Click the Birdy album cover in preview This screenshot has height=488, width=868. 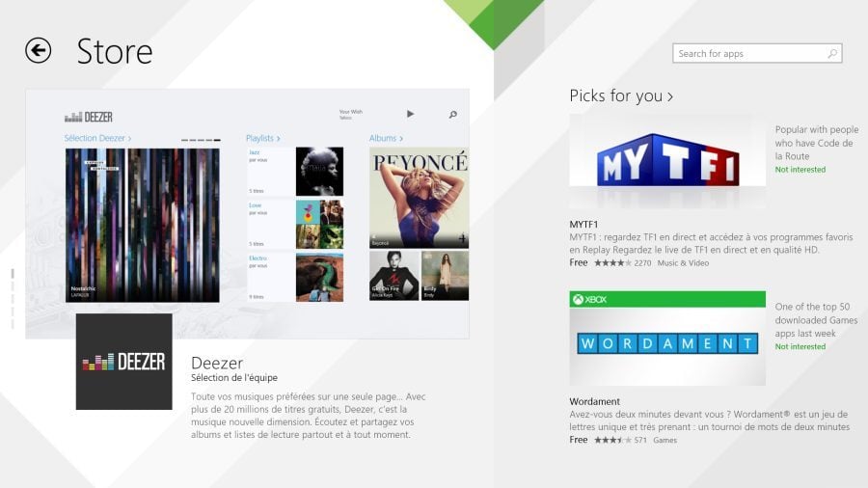(x=445, y=276)
